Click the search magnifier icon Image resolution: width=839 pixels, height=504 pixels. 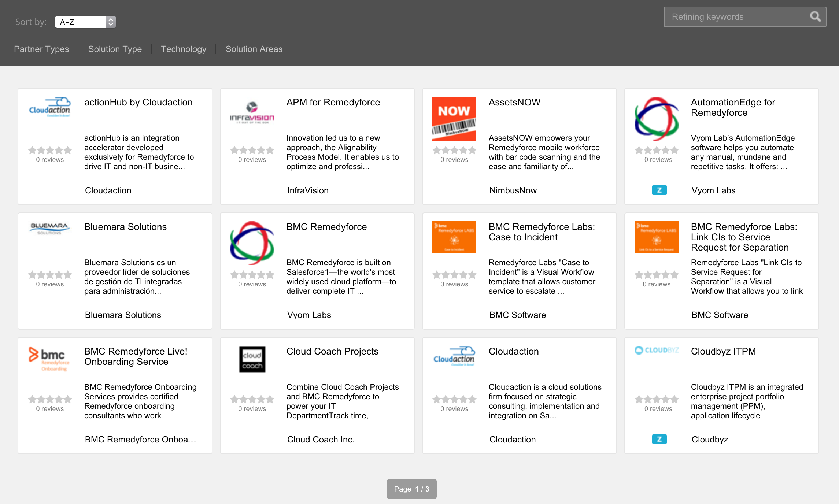(x=815, y=16)
